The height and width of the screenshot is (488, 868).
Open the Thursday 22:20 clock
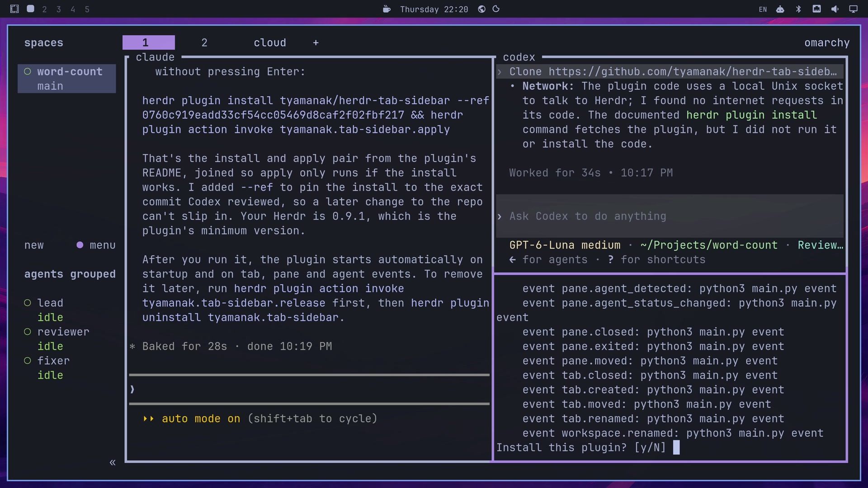[434, 9]
